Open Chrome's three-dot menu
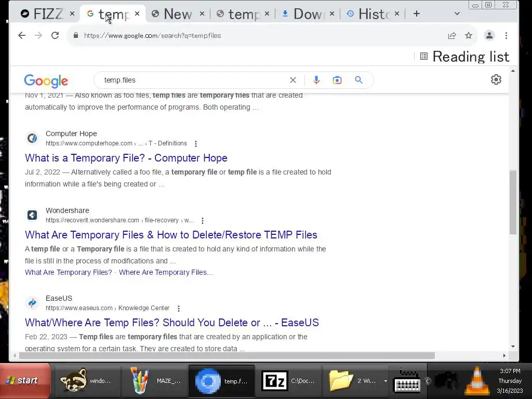This screenshot has width=532, height=399. click(x=506, y=35)
